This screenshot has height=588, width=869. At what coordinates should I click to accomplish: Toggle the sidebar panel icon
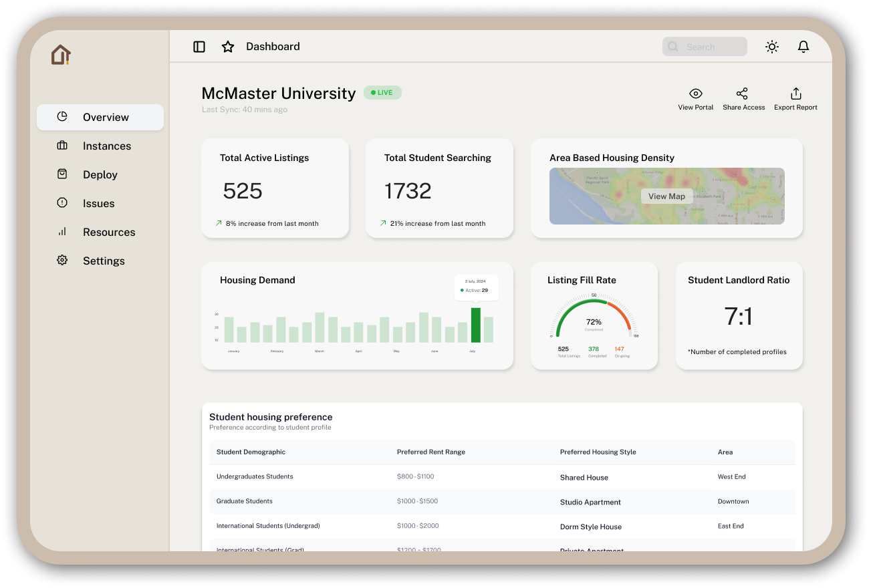point(199,47)
